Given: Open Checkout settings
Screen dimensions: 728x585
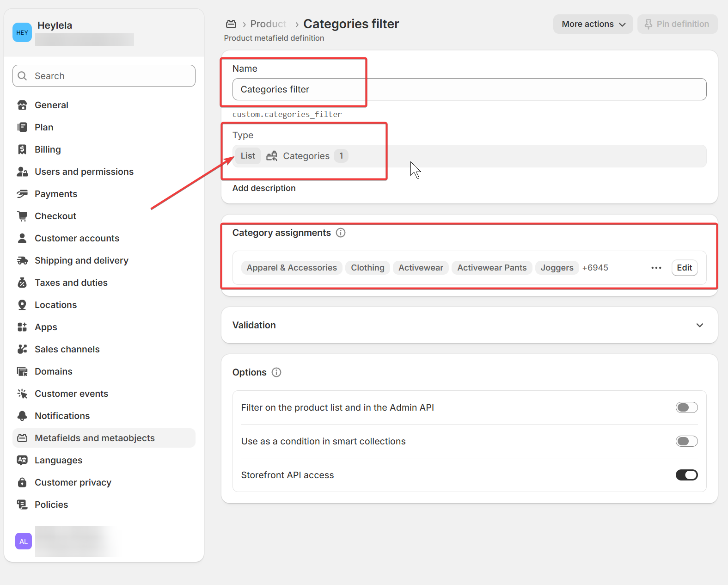Looking at the screenshot, I should (x=104, y=216).
